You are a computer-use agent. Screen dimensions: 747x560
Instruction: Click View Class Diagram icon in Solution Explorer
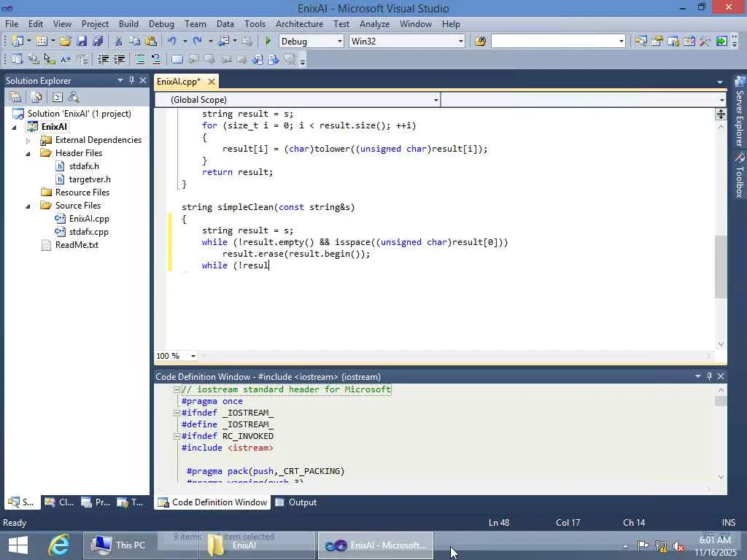(x=74, y=97)
